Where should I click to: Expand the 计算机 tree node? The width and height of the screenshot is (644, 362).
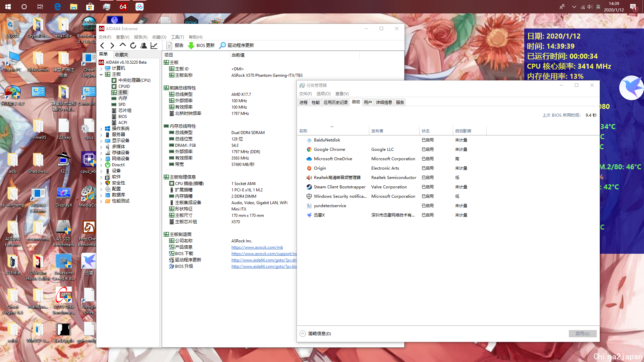101,68
